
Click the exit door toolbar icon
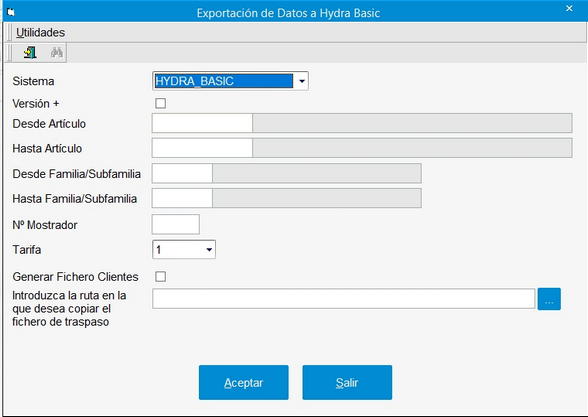(x=30, y=52)
